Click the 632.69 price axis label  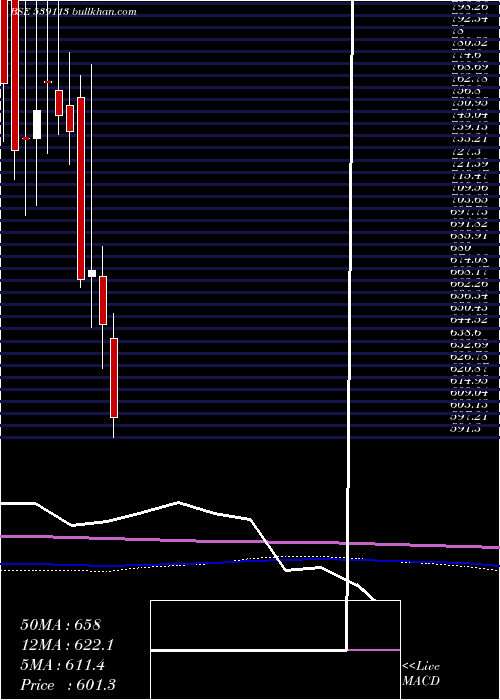pyautogui.click(x=470, y=345)
